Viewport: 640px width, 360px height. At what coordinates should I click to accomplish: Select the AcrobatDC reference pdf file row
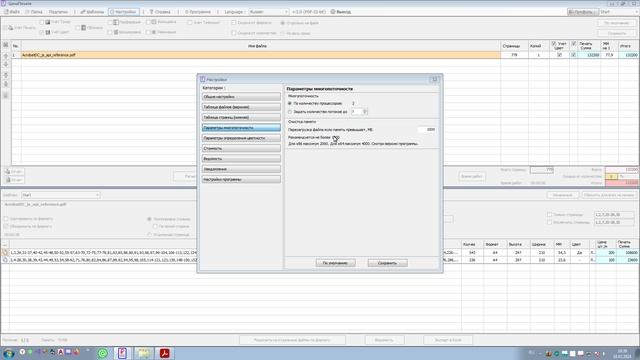[261, 55]
